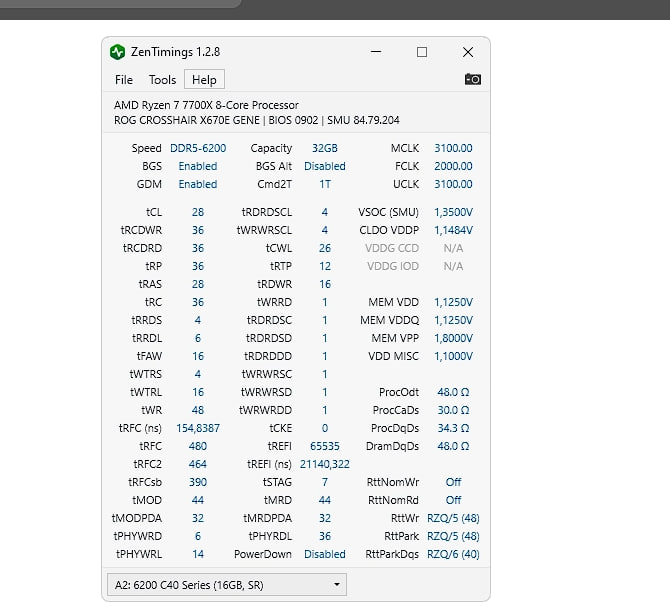Click the tRFC (ns) value 154,8387
This screenshot has height=610, width=670.
pos(198,428)
